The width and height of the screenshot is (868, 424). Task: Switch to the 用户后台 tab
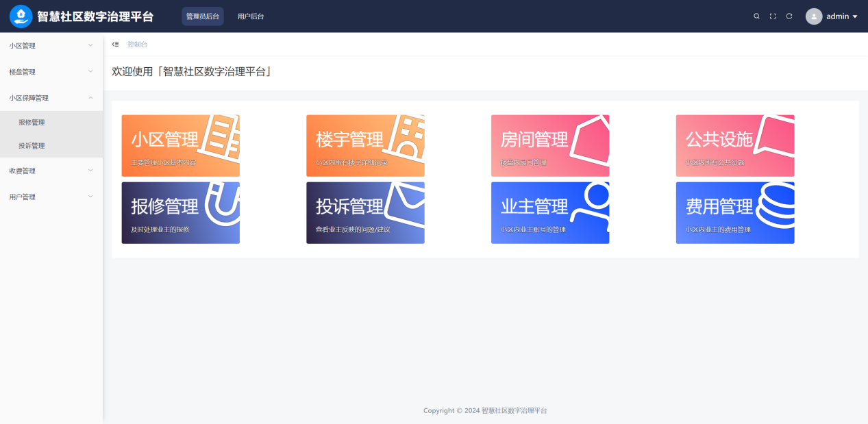point(251,15)
